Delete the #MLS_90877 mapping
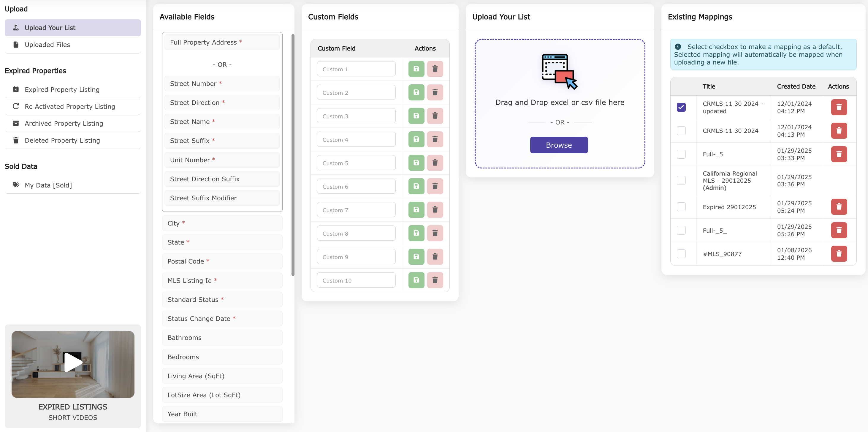This screenshot has height=432, width=868. pos(839,254)
